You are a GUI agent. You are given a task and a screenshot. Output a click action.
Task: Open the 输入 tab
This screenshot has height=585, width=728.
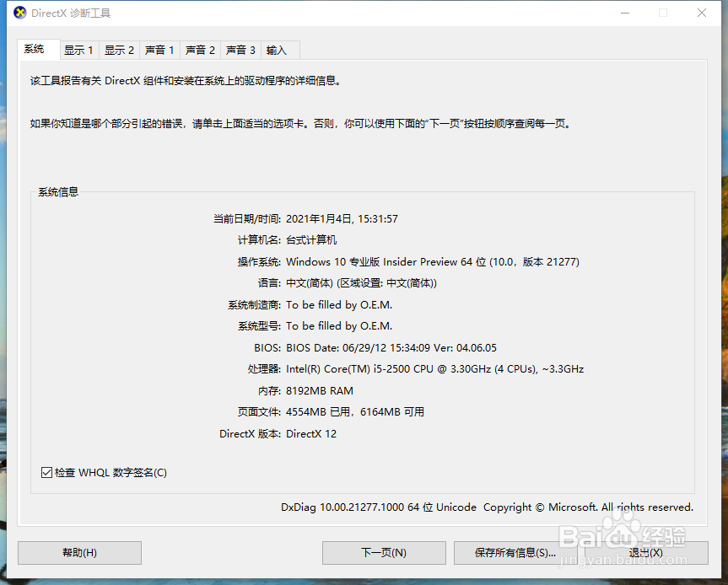pos(276,50)
